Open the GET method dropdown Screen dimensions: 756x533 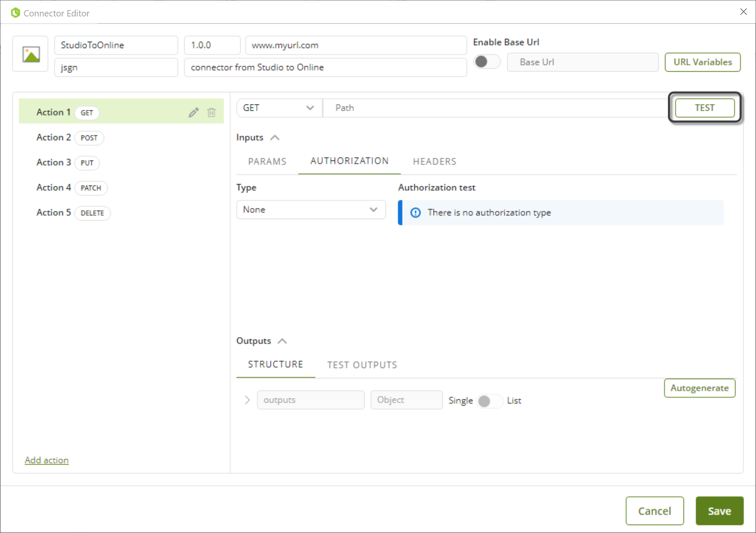click(279, 108)
